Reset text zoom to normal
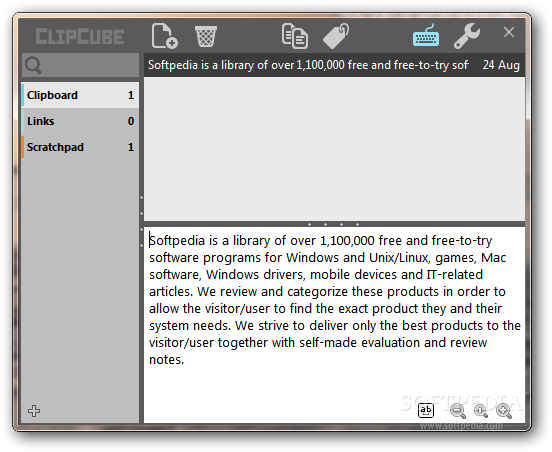The image size is (552, 452). [481, 411]
